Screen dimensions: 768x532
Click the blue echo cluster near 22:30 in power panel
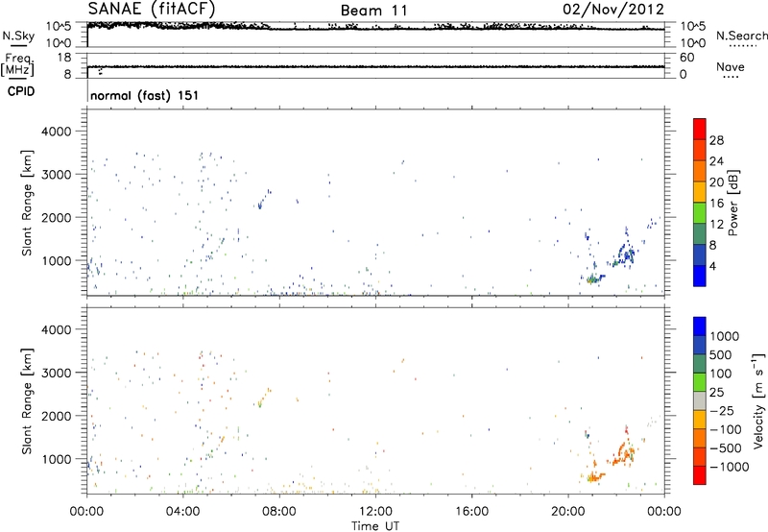click(x=625, y=254)
